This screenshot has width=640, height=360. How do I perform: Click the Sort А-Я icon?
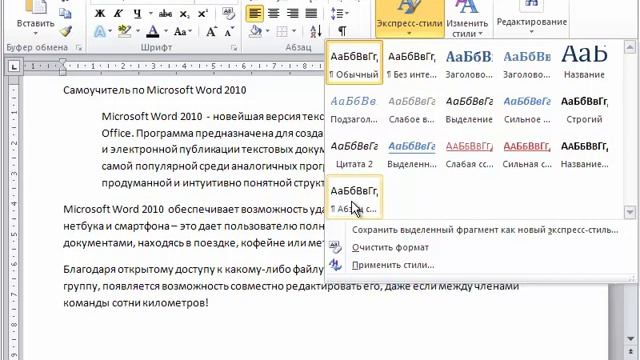click(316, 31)
